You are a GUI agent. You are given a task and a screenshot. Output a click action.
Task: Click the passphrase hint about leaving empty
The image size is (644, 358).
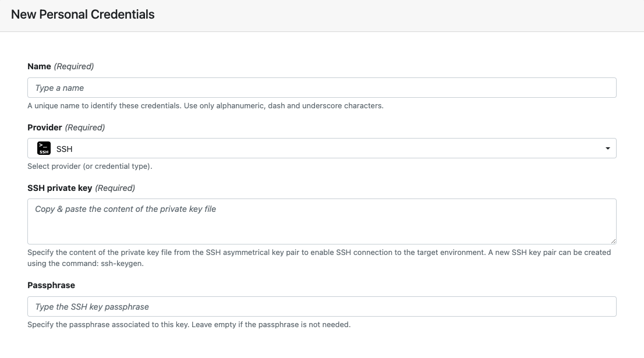189,325
